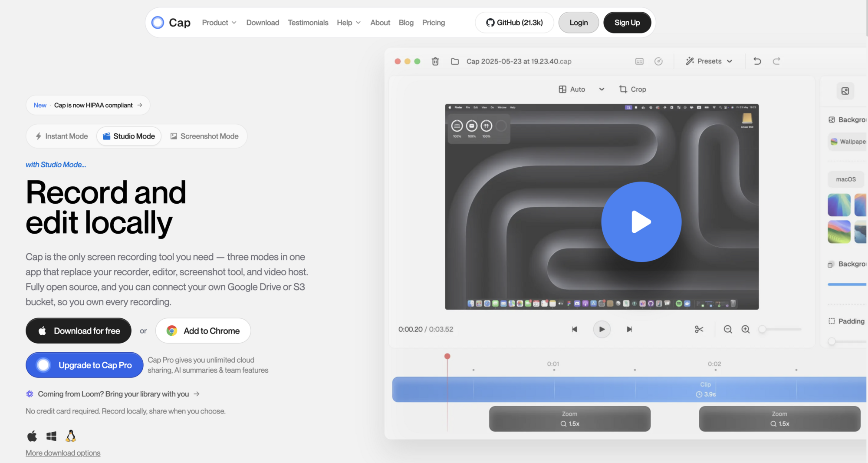Open the Pricing page

433,23
